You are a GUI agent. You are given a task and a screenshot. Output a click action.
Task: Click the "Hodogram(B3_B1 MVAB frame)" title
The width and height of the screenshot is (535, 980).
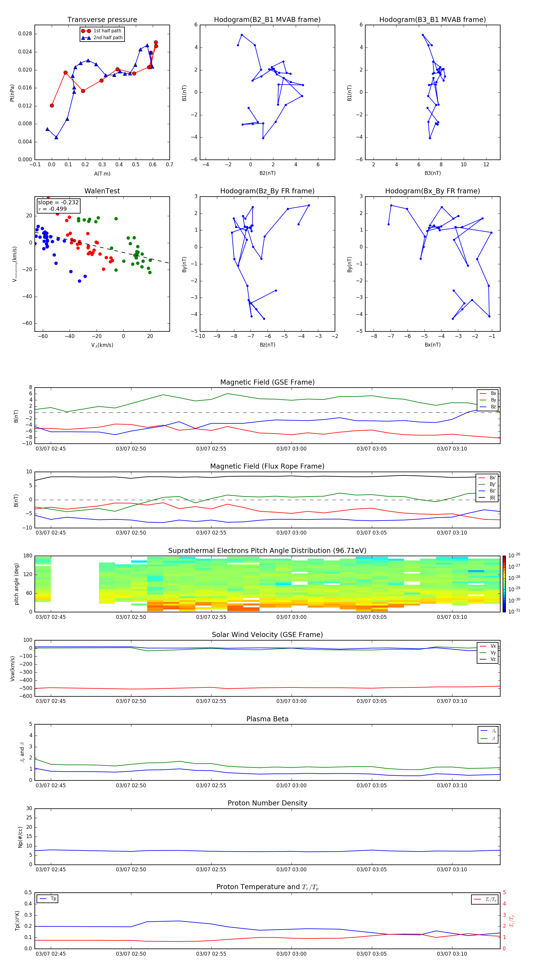pos(432,20)
